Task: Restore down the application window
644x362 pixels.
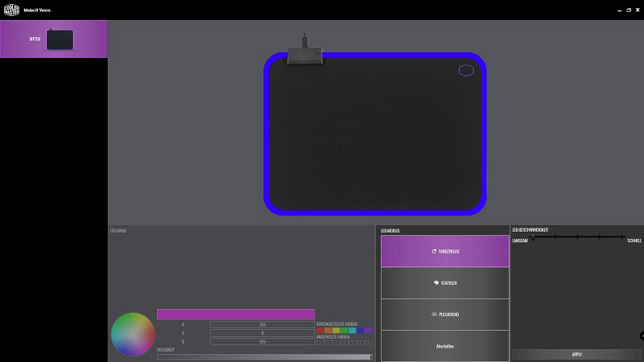Action: pyautogui.click(x=629, y=10)
